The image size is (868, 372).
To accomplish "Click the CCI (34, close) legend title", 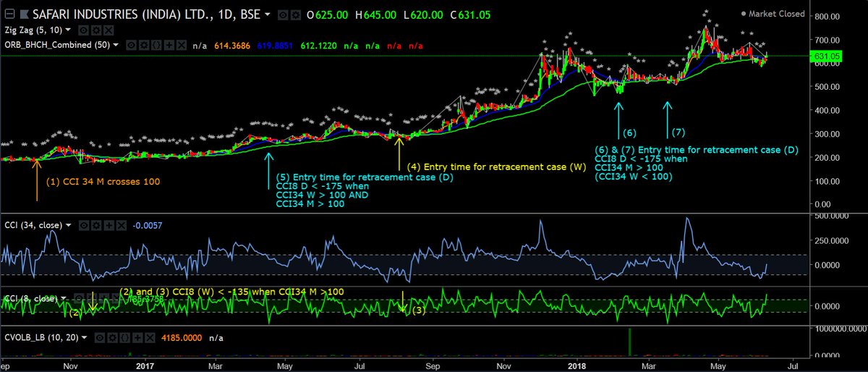I will (33, 226).
